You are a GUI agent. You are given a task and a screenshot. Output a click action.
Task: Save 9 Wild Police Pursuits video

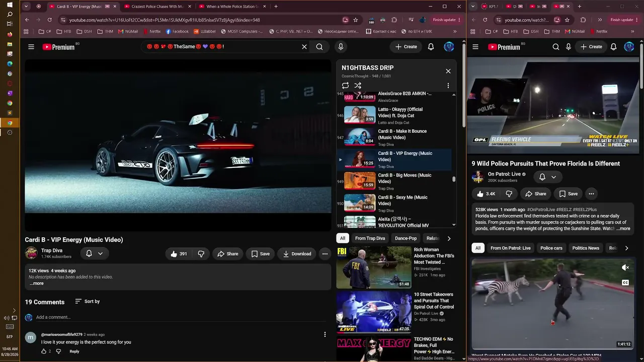click(x=568, y=194)
